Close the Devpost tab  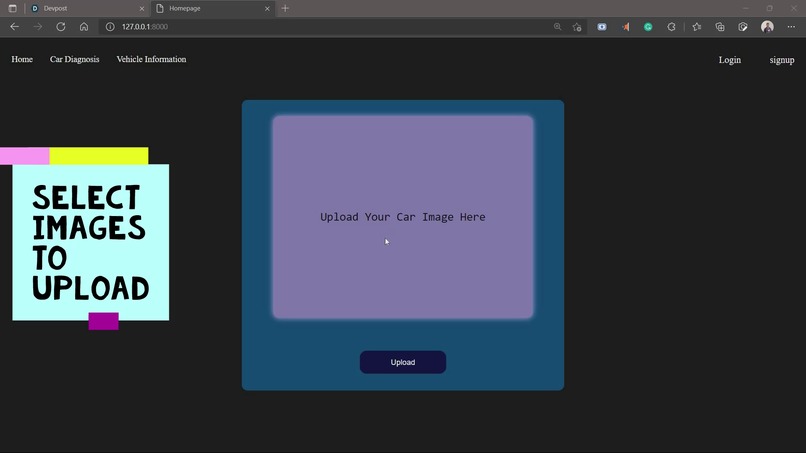click(x=142, y=9)
